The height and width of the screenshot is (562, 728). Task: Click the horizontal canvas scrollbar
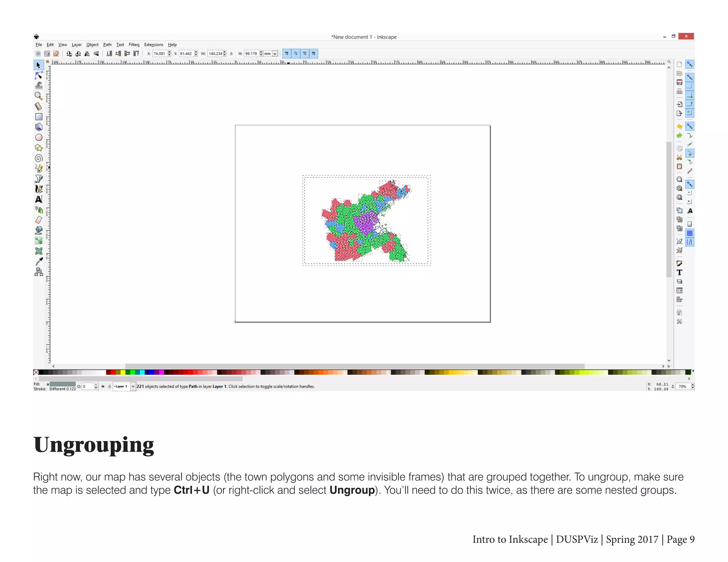[x=355, y=366]
